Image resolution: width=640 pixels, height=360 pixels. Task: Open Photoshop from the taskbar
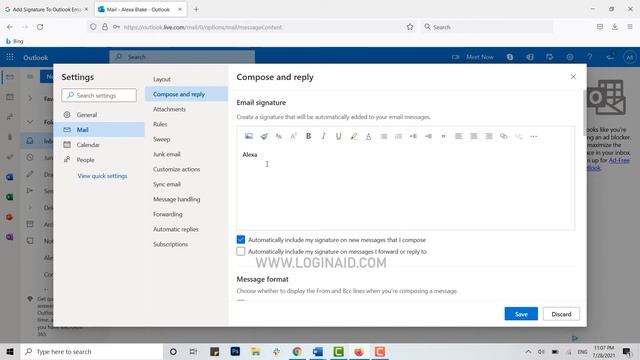pos(235,351)
